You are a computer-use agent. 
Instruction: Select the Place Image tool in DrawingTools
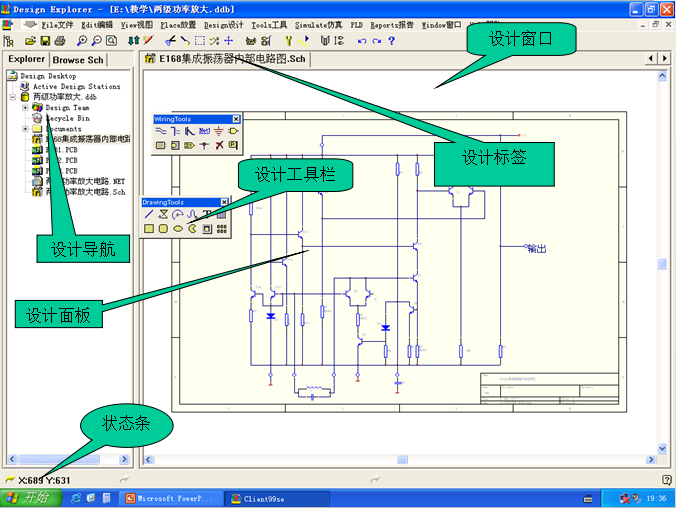click(207, 229)
